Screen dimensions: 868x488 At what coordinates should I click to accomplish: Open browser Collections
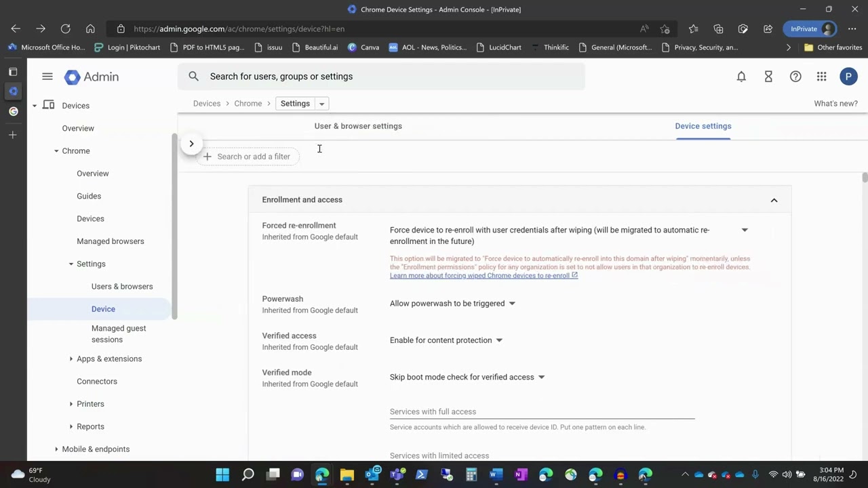click(x=718, y=28)
